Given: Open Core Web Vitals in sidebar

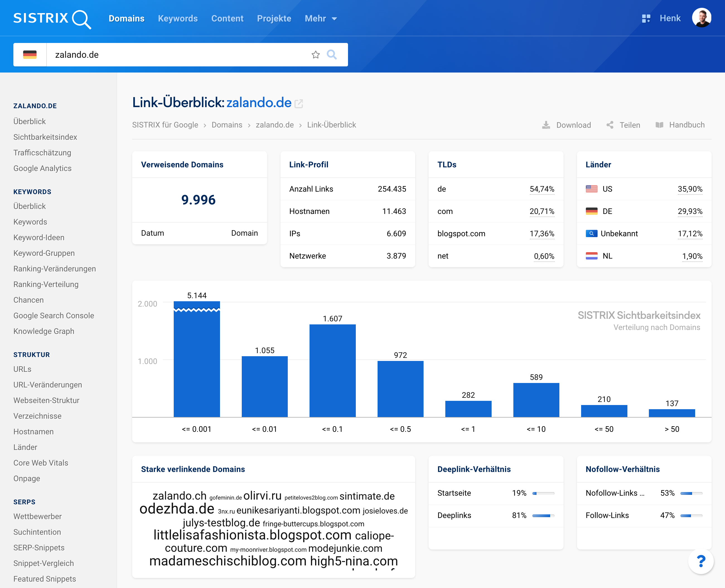Looking at the screenshot, I should click(x=41, y=463).
